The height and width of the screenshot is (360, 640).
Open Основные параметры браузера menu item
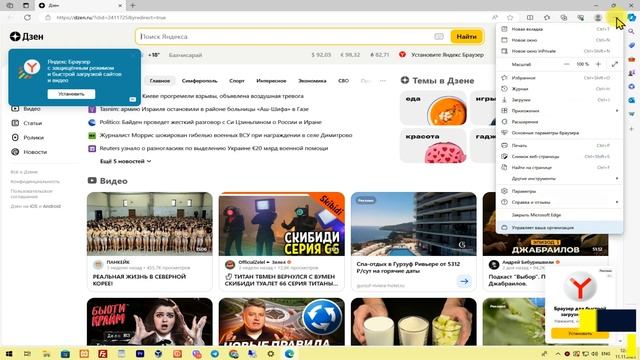tap(559, 133)
